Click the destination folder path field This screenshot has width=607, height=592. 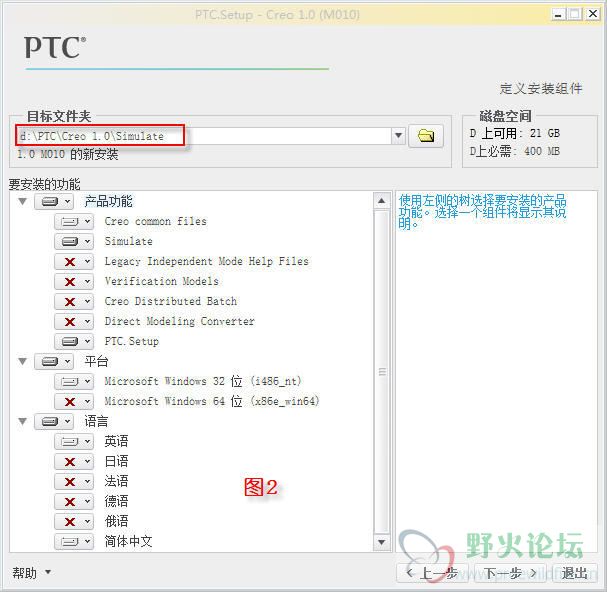coord(205,136)
